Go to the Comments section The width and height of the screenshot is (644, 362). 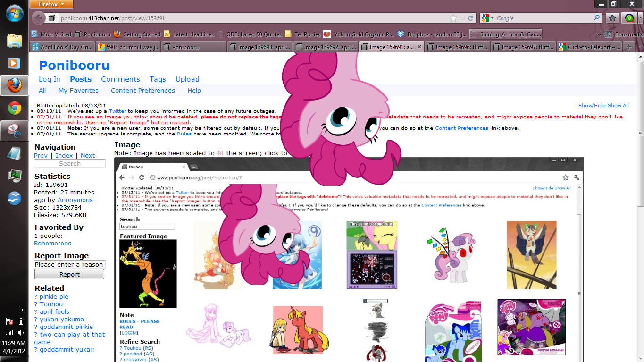click(120, 79)
